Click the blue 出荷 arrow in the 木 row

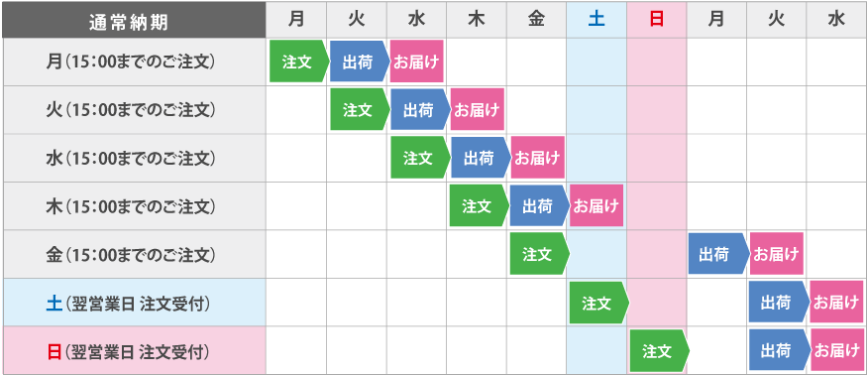click(x=539, y=206)
